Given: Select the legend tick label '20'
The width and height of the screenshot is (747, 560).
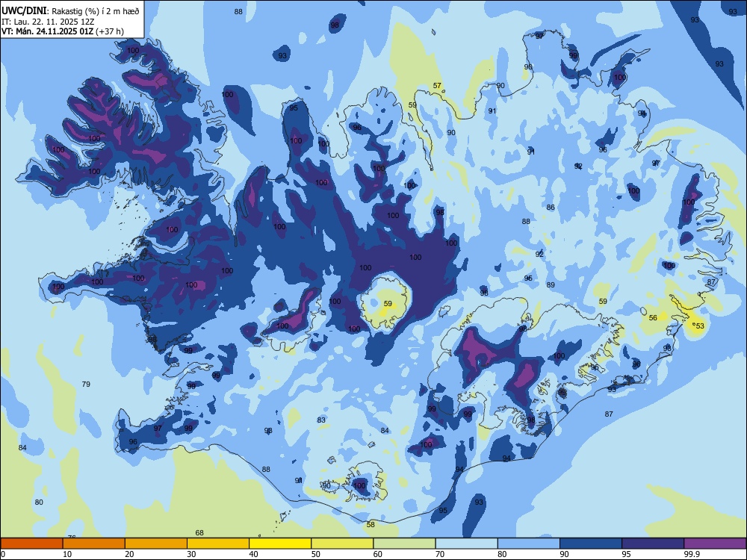Looking at the screenshot, I should click(129, 554).
